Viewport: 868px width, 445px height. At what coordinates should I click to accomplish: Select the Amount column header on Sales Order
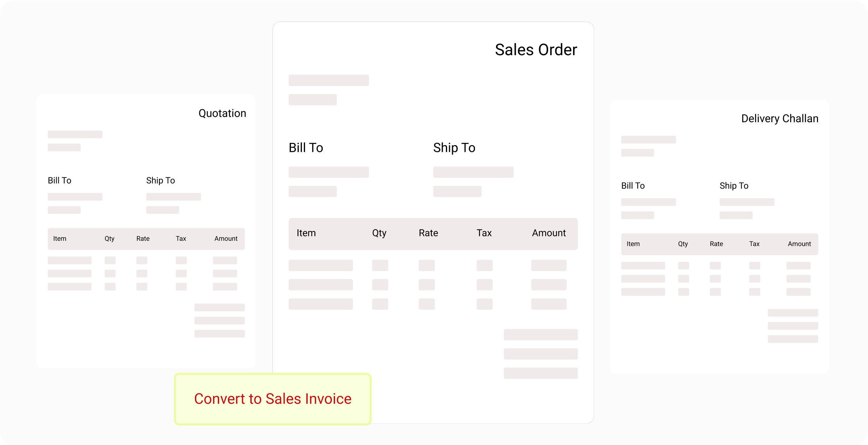point(548,233)
